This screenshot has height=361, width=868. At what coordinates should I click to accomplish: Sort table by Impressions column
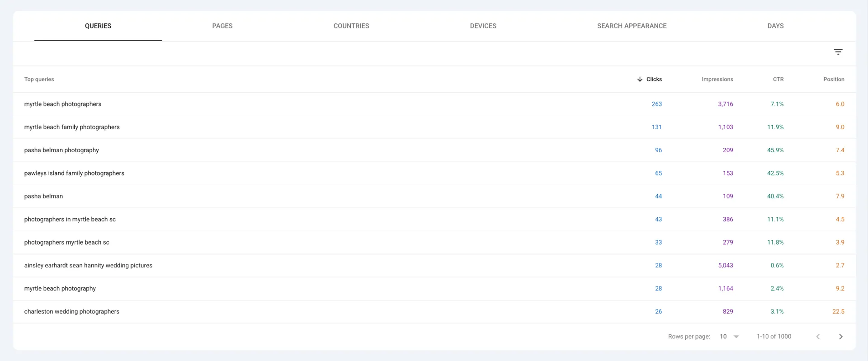(717, 79)
